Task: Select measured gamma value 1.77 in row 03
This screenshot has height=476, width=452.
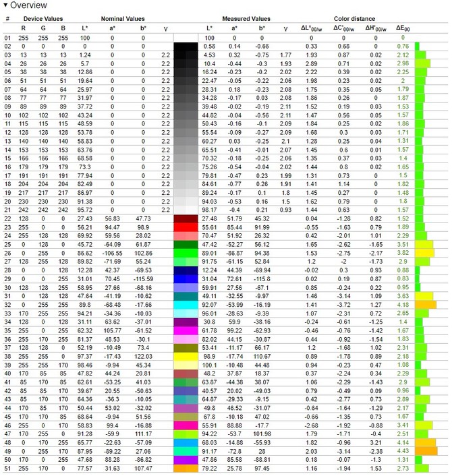Action: click(285, 55)
